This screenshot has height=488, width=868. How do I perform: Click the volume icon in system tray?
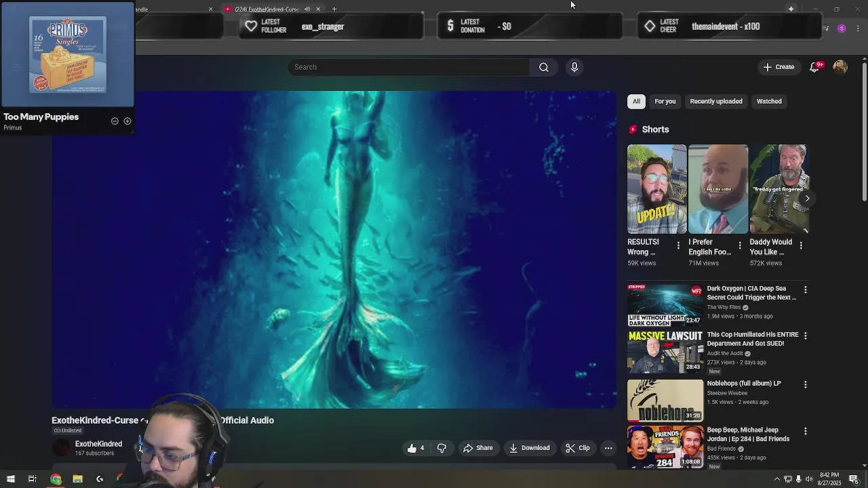pyautogui.click(x=809, y=479)
